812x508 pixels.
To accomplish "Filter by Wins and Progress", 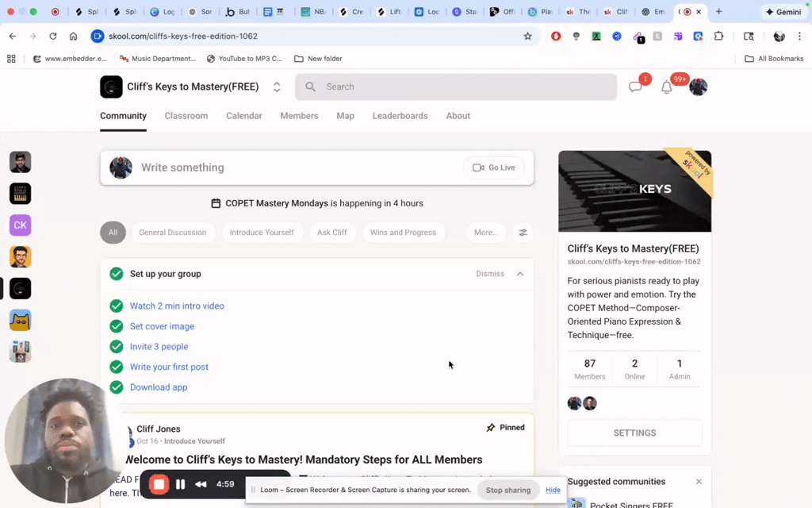I will [403, 233].
